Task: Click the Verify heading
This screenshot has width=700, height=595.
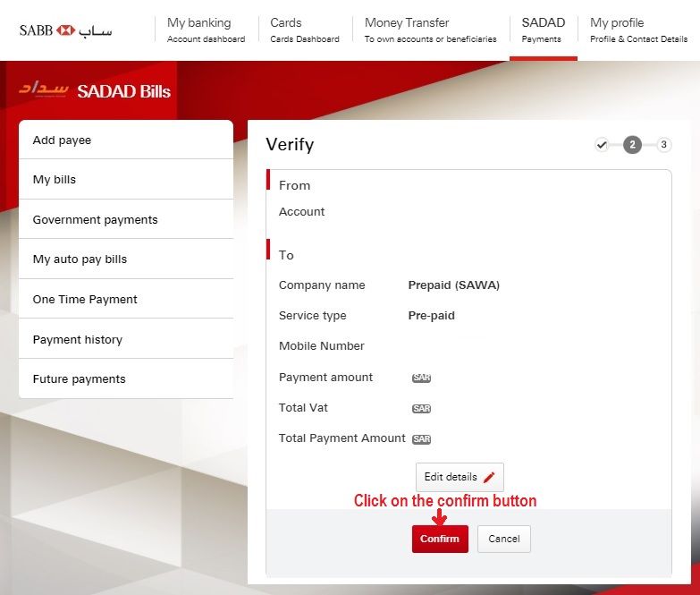Action: [290, 144]
